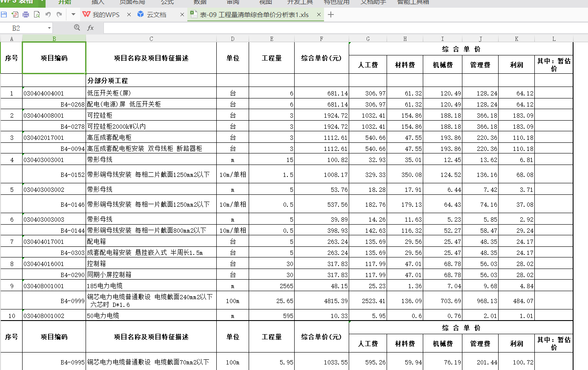Click the 项目名称及项目特征描述 header at top
Viewport: 588px width, 370px height.
(x=151, y=58)
